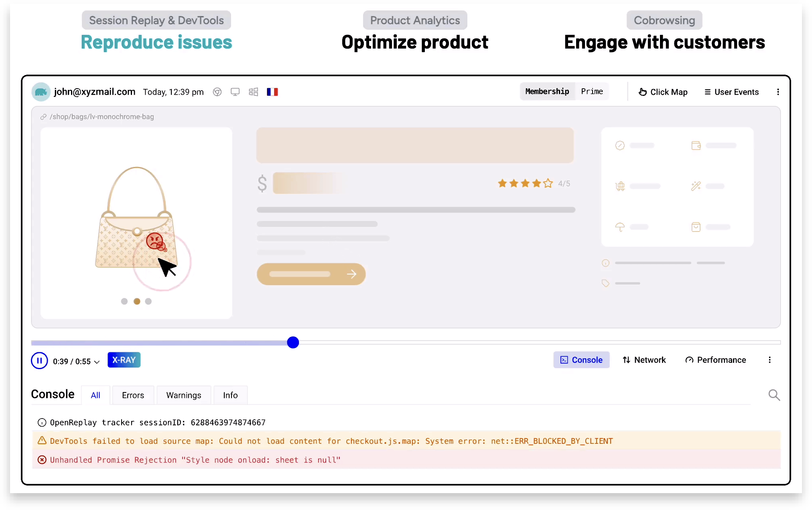Image resolution: width=812 pixels, height=510 pixels.
Task: Click the Chrome browser icon
Action: [x=217, y=92]
